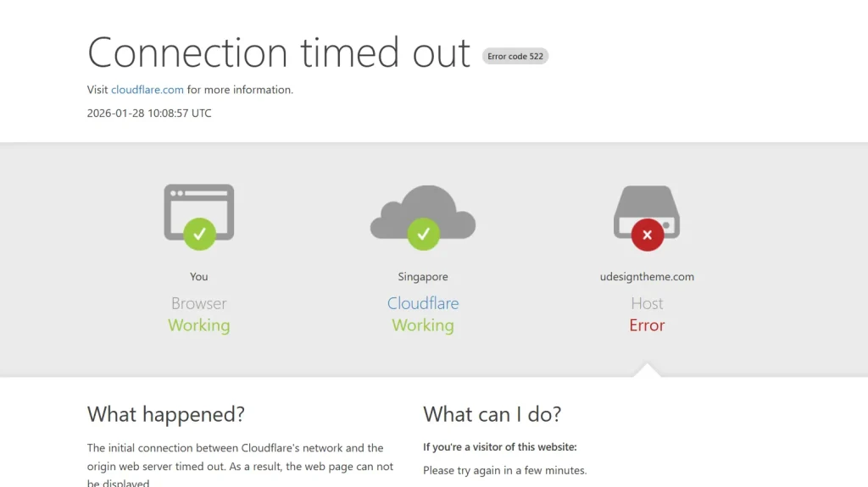Select the UTC timestamp text

coord(149,113)
